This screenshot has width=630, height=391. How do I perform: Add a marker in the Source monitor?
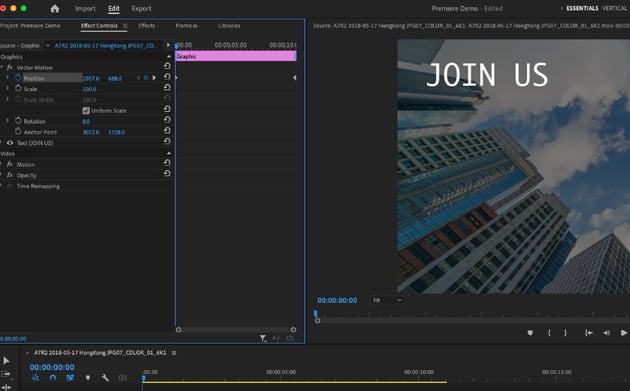click(x=530, y=333)
